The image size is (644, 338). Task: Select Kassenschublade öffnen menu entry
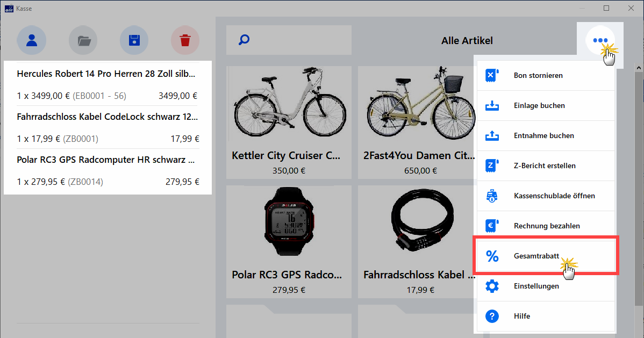click(546, 196)
